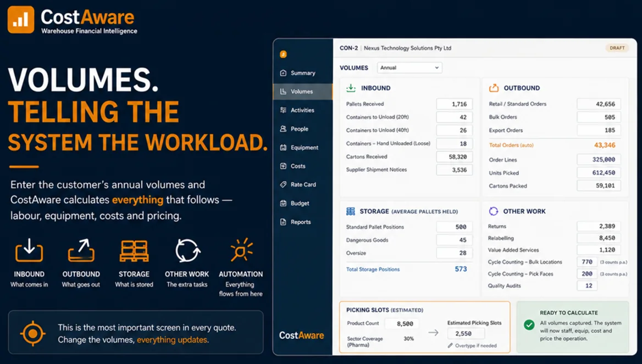The width and height of the screenshot is (642, 364).
Task: Click Standard Pallet Positions field 500
Action: [x=455, y=227]
